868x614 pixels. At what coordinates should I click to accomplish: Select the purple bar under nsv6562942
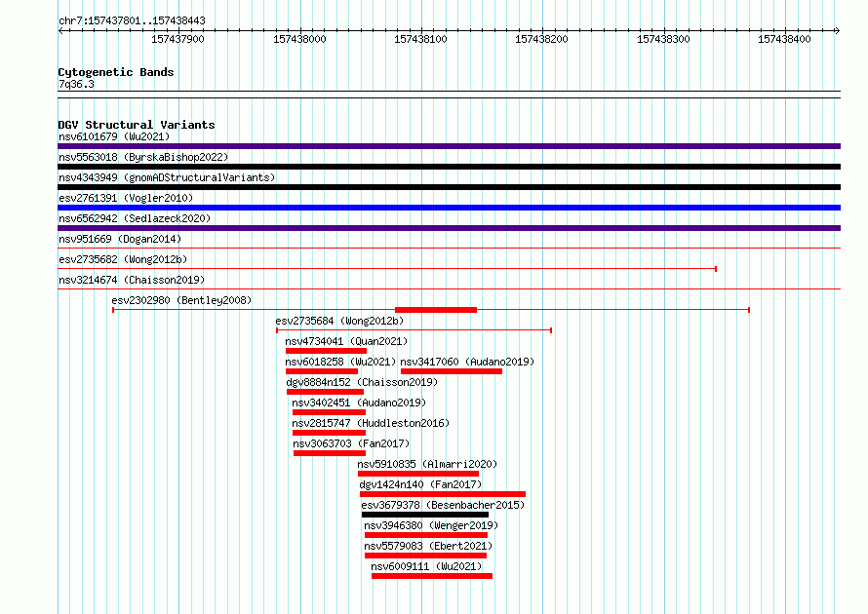point(449,228)
